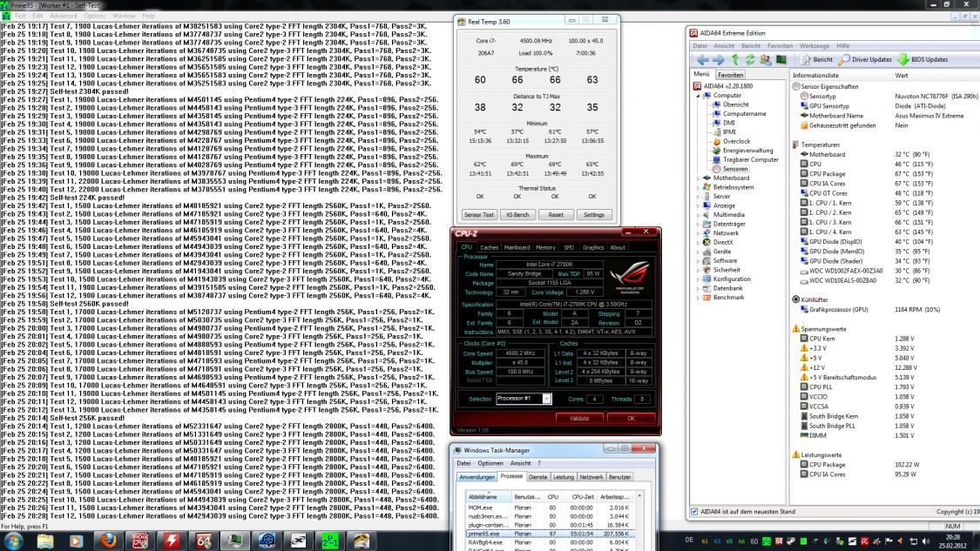Open Werkzeuge menu in AIDA64

tap(814, 45)
